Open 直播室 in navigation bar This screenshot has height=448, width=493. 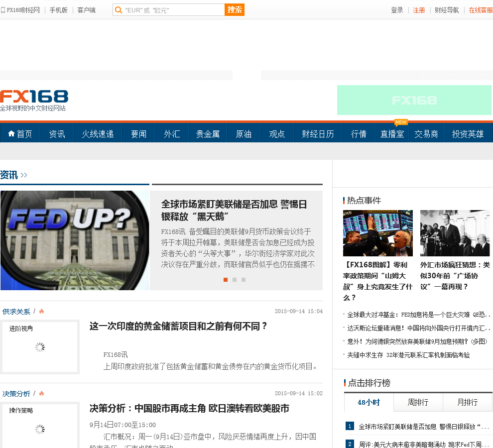pos(392,134)
